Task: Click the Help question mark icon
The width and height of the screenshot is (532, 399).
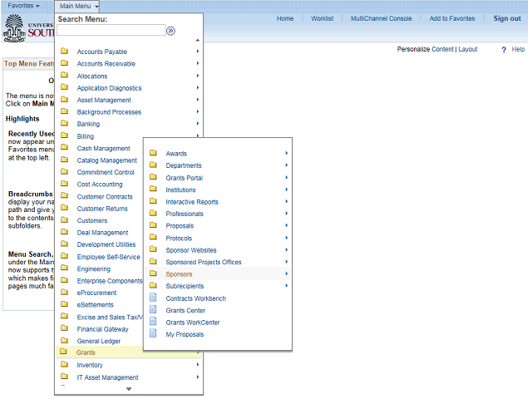Action: [504, 50]
